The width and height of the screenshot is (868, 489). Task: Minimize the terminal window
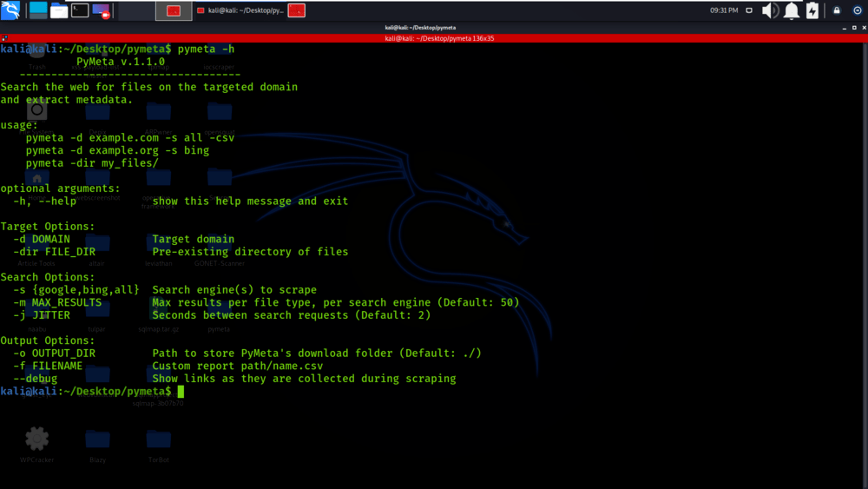(845, 28)
